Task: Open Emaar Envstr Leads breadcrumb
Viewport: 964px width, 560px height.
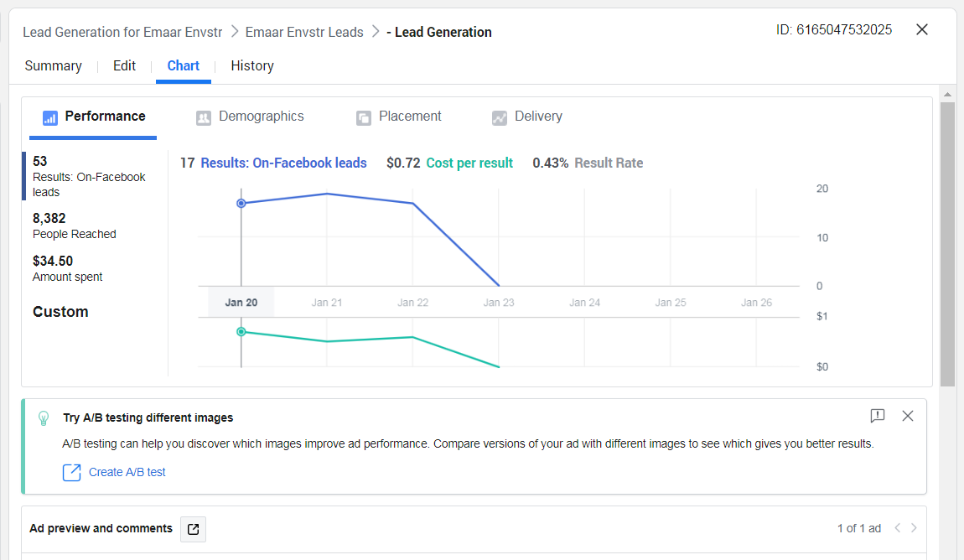Action: 304,32
